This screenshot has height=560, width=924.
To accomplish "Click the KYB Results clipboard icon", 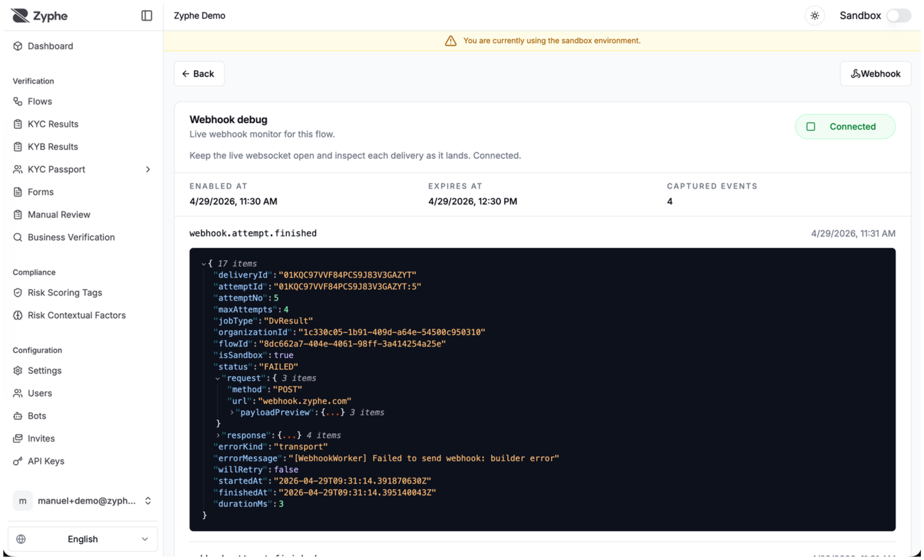I will [x=18, y=147].
